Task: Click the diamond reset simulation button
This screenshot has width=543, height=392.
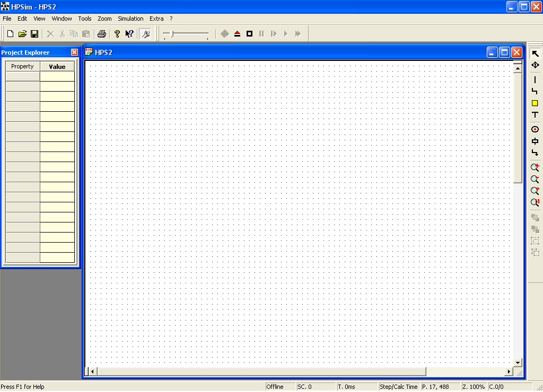Action: (225, 33)
